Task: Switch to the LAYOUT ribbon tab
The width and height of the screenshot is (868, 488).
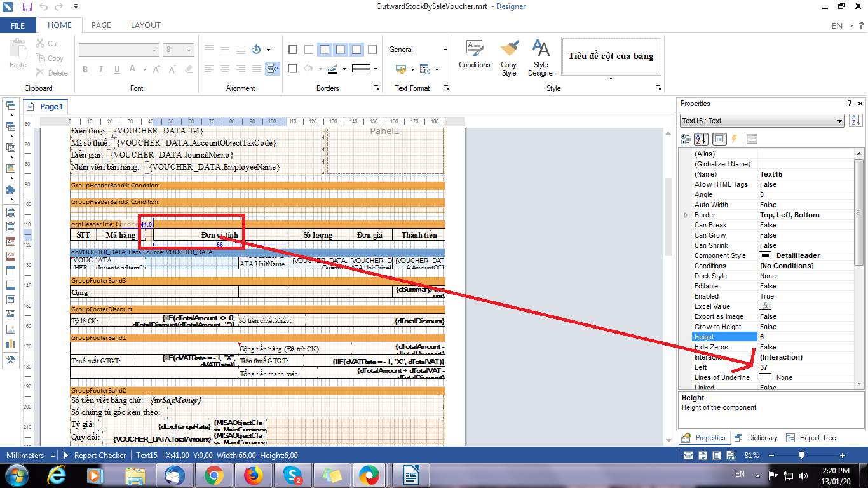Action: (x=146, y=25)
